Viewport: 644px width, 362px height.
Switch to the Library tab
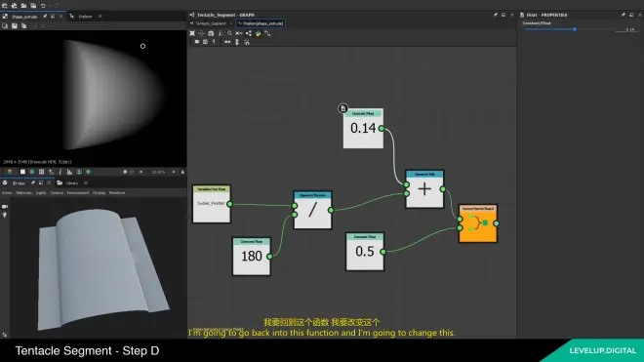pos(72,182)
